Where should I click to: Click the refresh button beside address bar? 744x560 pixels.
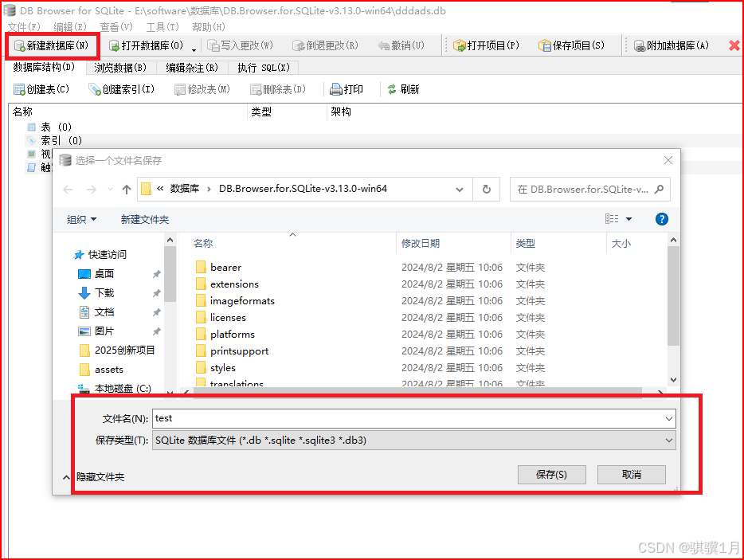487,190
